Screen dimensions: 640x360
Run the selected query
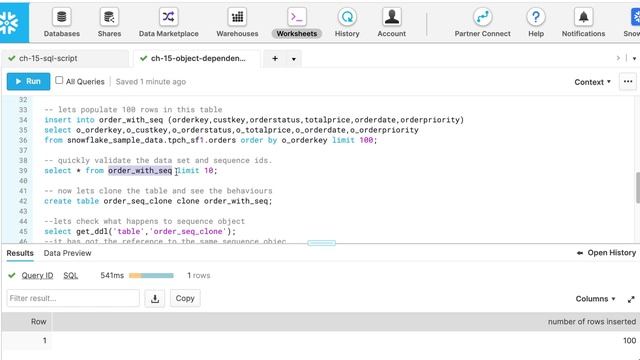[x=28, y=82]
